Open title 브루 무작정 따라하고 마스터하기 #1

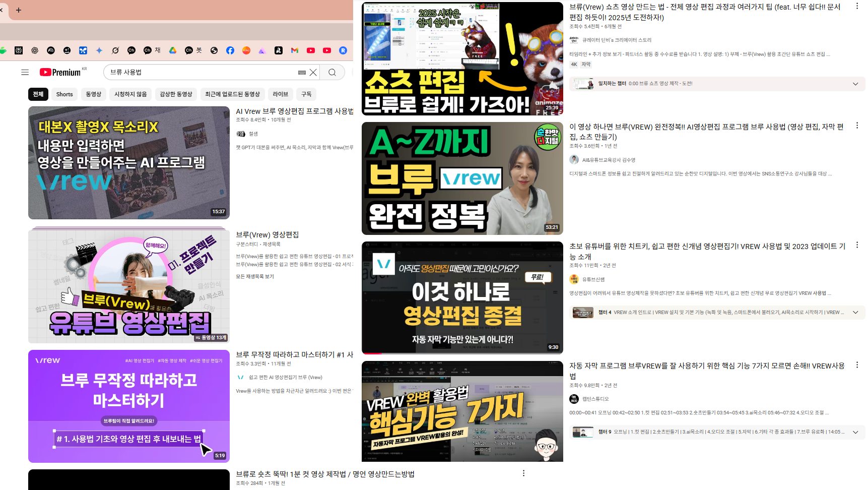(294, 355)
